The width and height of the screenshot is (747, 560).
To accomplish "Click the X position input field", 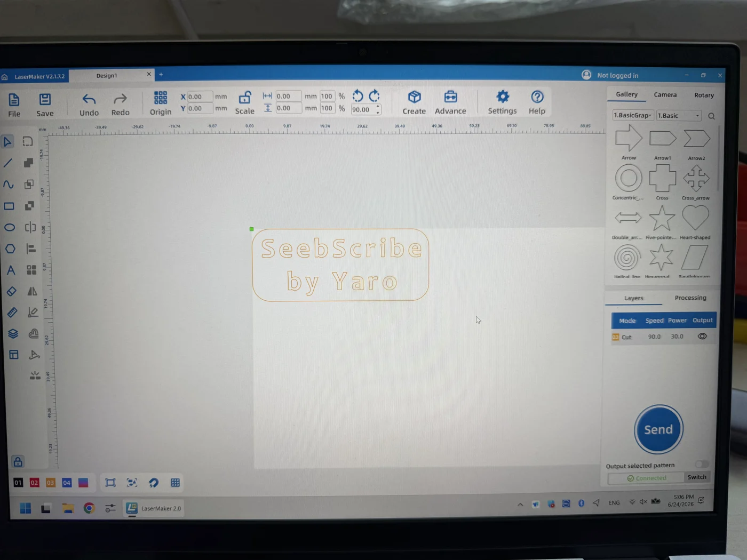I will (200, 97).
